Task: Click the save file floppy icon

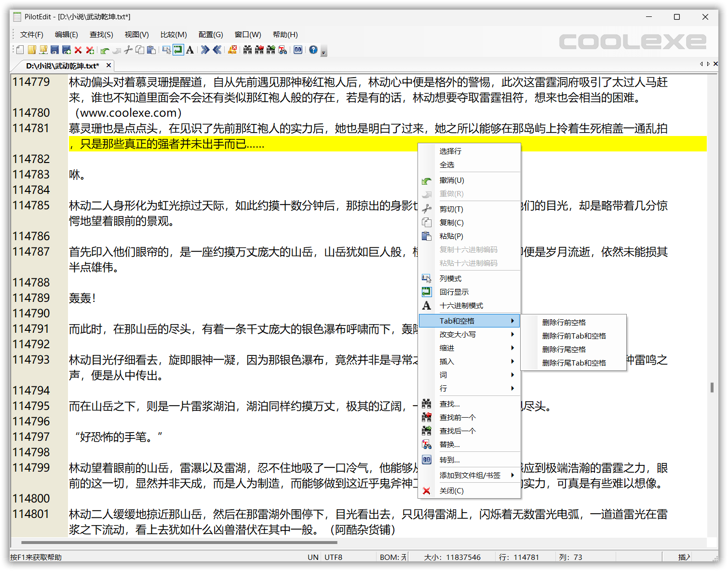Action: click(x=54, y=50)
